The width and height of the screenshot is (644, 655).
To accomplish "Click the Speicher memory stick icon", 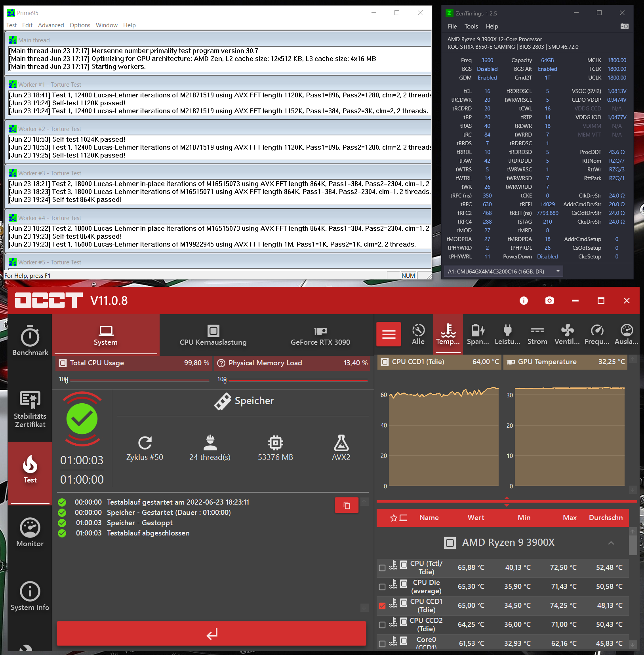I will [223, 401].
